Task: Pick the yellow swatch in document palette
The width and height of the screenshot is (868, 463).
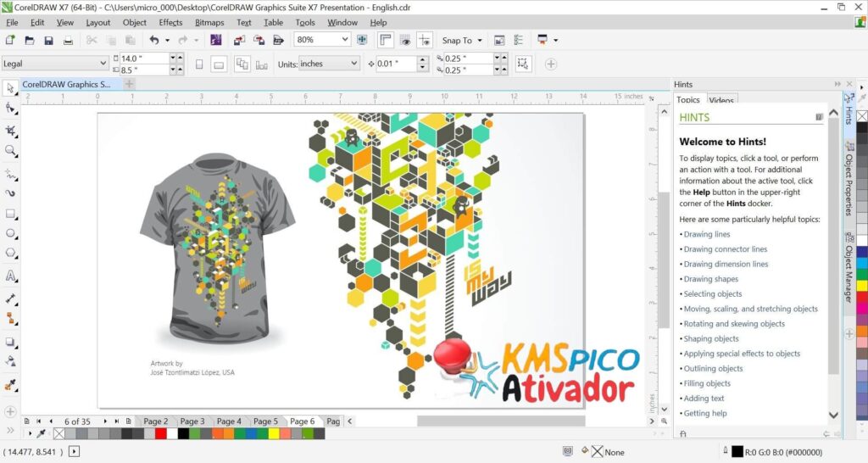Action: coord(274,434)
